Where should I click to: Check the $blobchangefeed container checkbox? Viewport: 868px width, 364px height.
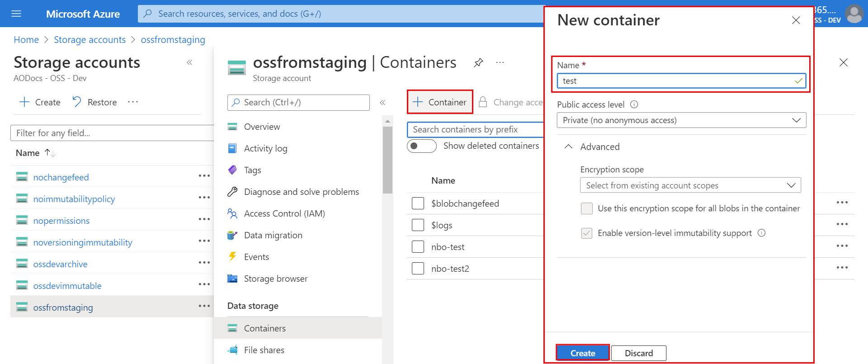coord(418,203)
